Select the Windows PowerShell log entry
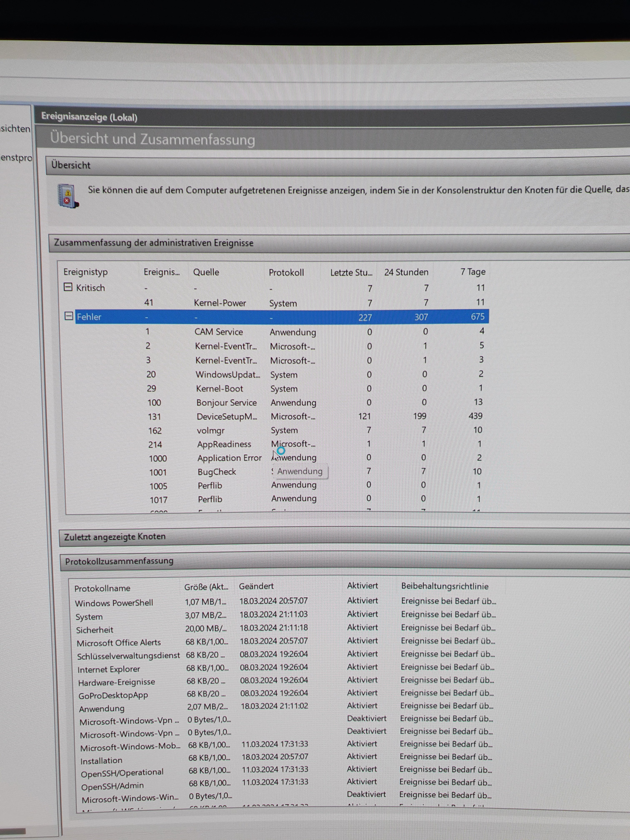630x840 pixels. pos(114,603)
